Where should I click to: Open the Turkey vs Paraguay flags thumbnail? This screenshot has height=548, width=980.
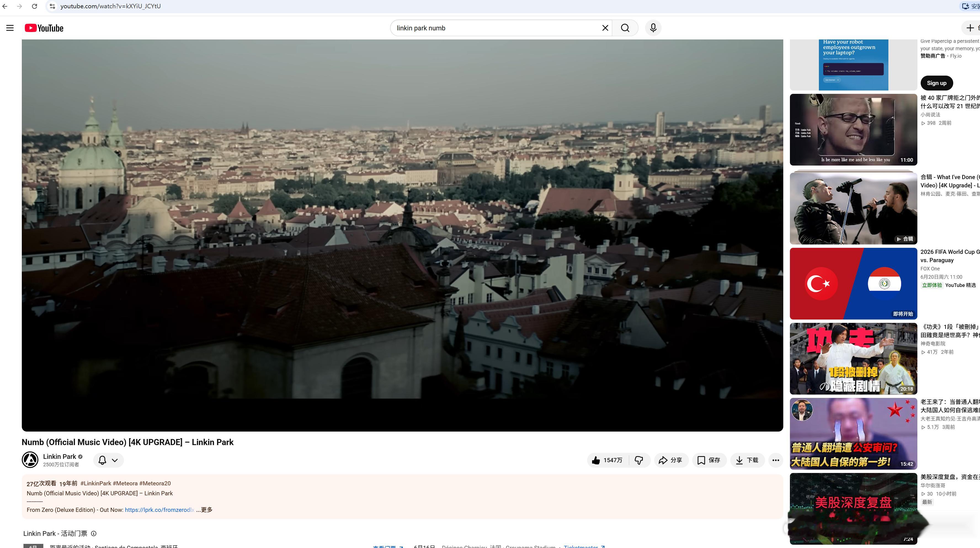pyautogui.click(x=853, y=283)
